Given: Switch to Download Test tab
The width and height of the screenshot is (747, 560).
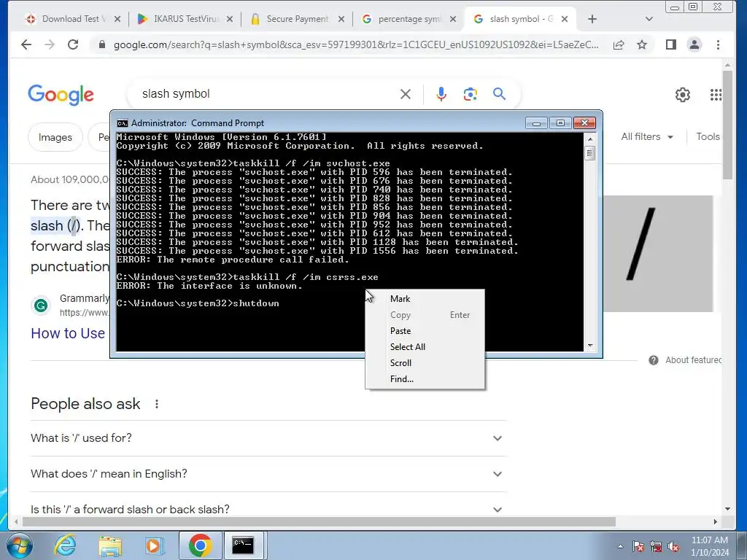Looking at the screenshot, I should 71,19.
